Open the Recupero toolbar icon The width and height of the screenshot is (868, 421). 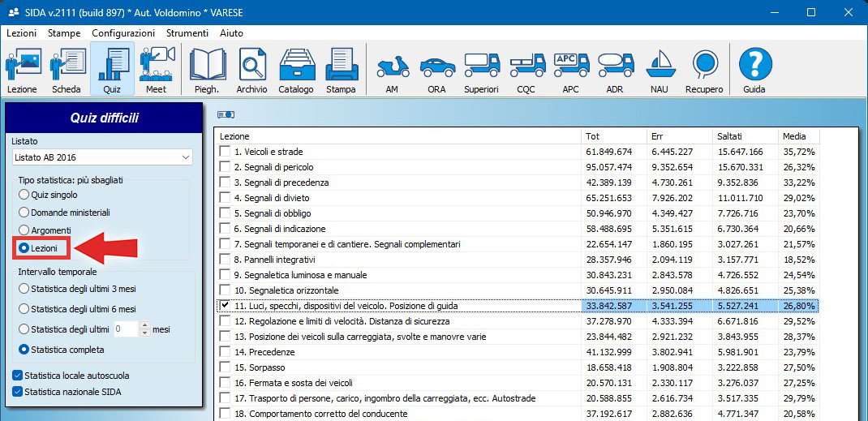click(703, 70)
